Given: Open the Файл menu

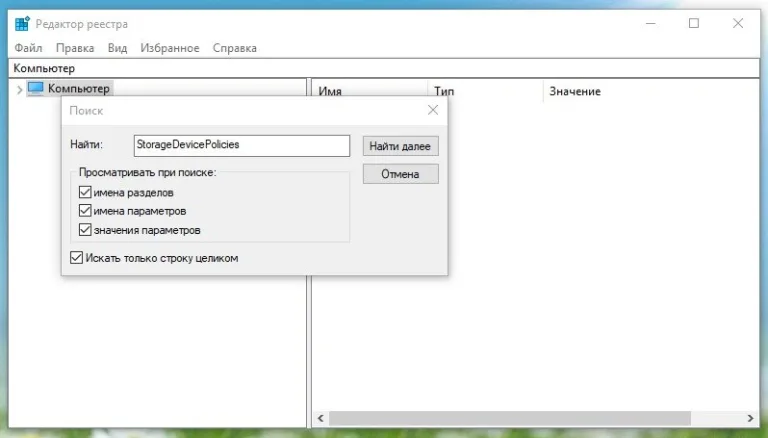Looking at the screenshot, I should coord(28,48).
